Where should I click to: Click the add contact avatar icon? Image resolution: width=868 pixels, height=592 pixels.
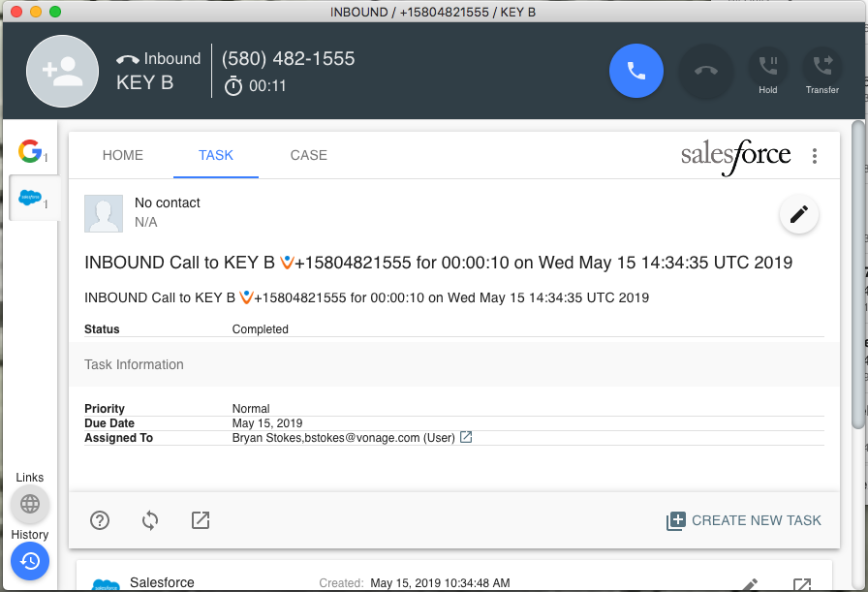coord(63,72)
